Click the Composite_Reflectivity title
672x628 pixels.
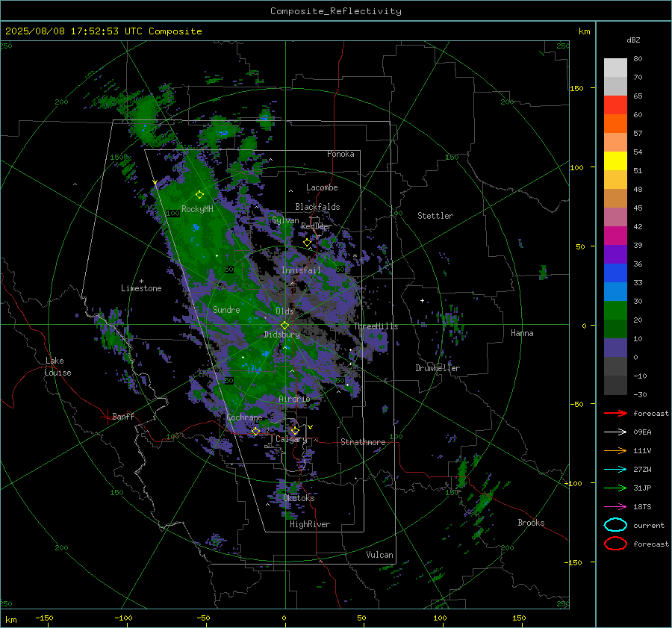point(336,11)
